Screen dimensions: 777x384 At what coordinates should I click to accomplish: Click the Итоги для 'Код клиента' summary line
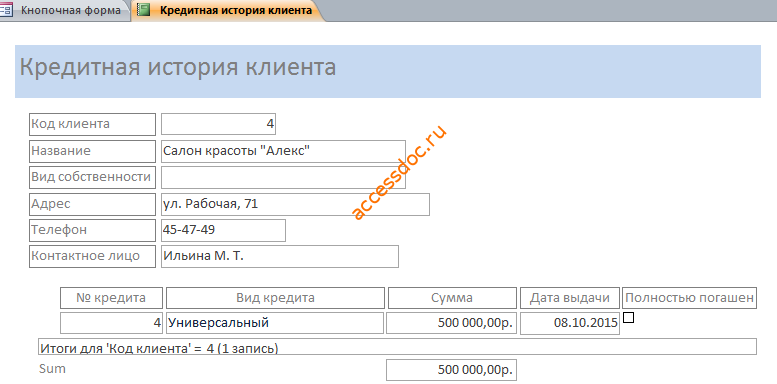point(397,346)
